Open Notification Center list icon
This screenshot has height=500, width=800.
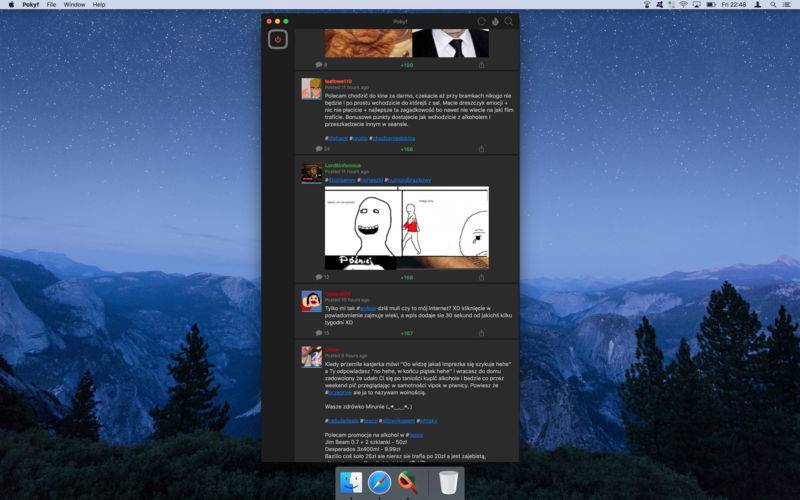point(787,5)
